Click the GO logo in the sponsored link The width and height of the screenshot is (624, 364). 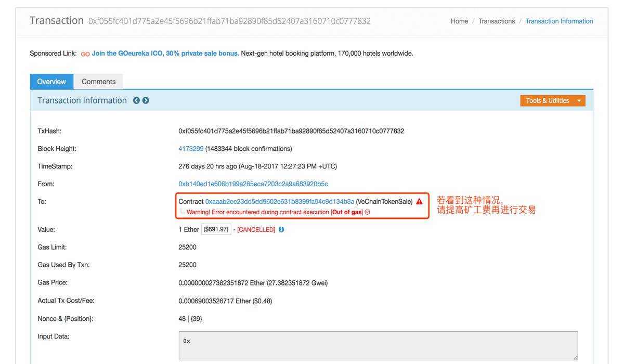(x=85, y=53)
